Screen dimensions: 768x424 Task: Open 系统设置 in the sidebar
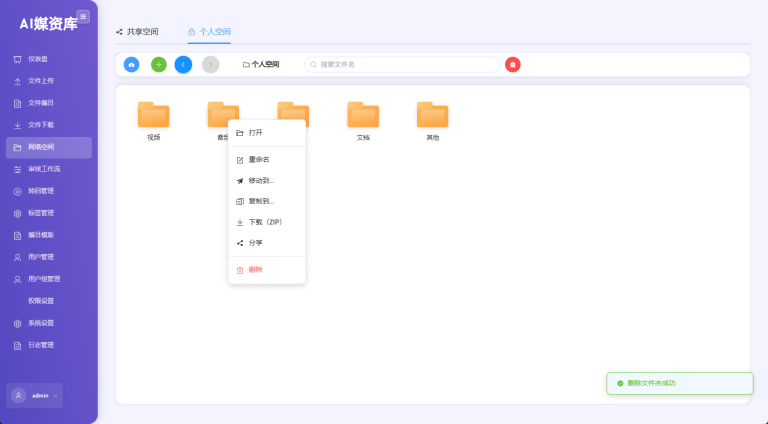(41, 323)
